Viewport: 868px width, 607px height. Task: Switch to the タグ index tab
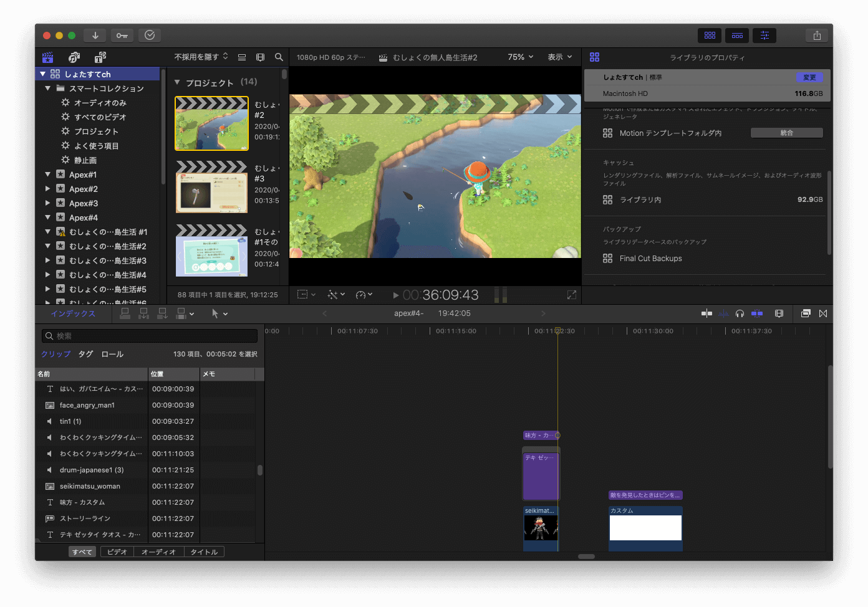point(85,354)
